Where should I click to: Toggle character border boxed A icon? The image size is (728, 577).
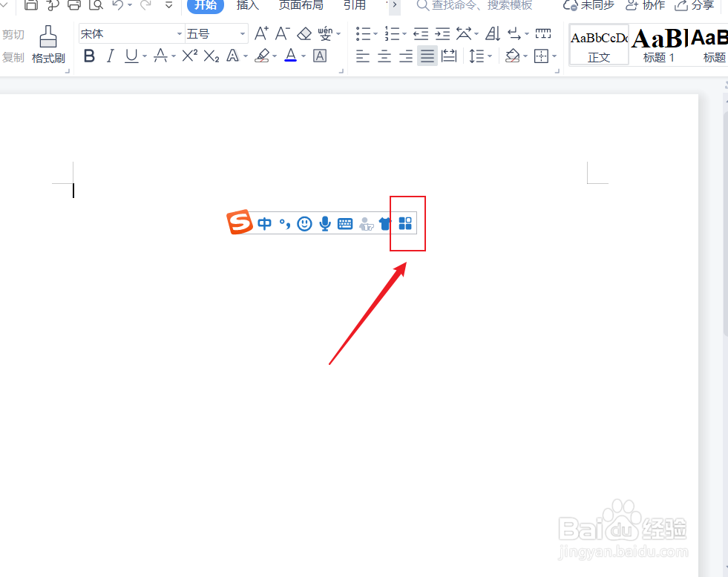click(320, 56)
